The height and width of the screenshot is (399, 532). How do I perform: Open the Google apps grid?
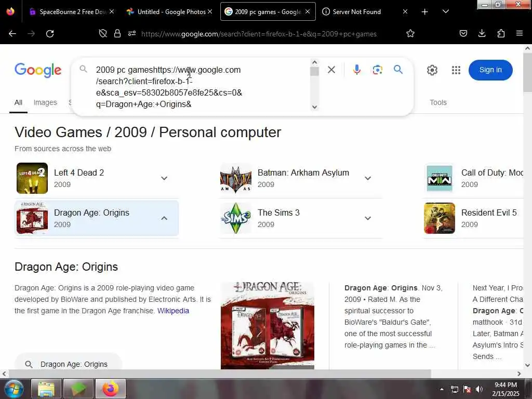click(456, 70)
